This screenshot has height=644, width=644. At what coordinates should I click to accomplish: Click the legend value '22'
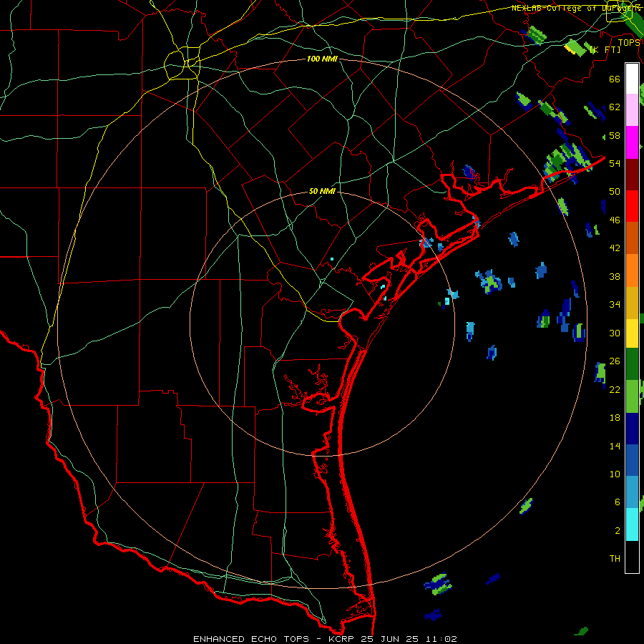tap(615, 389)
